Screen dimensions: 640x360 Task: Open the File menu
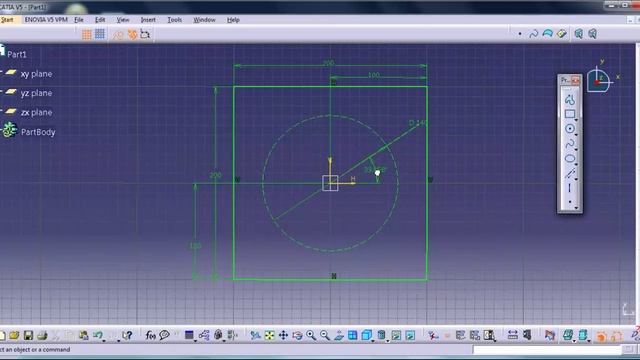click(79, 20)
